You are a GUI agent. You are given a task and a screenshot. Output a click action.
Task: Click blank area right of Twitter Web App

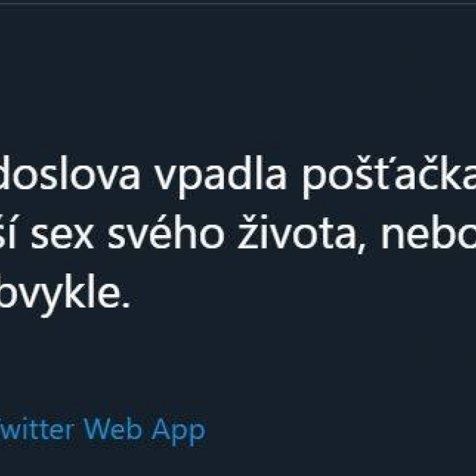[340, 431]
